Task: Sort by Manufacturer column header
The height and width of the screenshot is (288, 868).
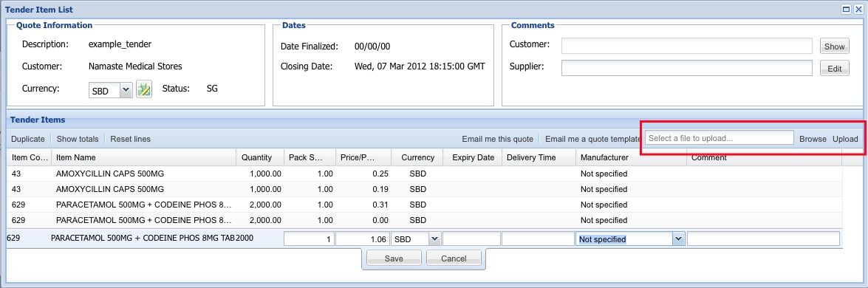Action: pos(631,157)
